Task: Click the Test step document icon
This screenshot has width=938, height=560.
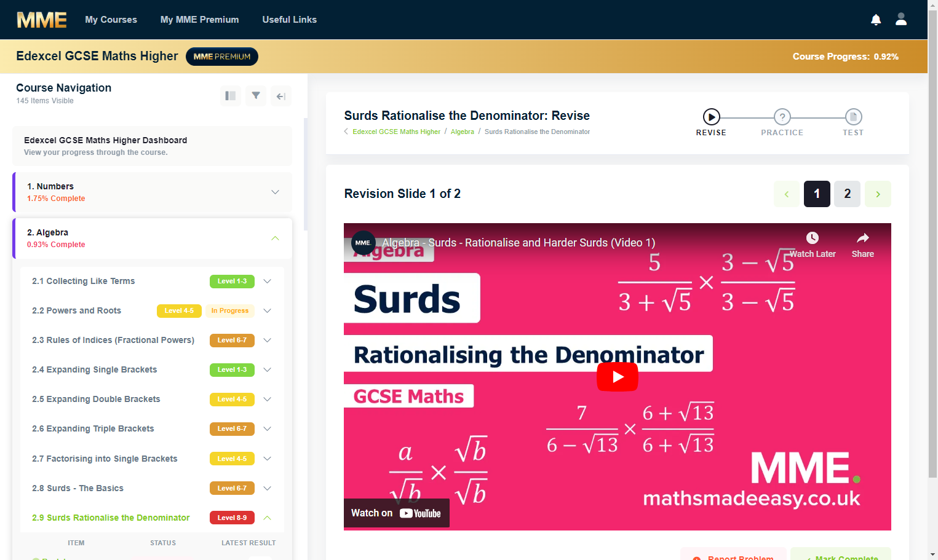Action: pos(853,117)
